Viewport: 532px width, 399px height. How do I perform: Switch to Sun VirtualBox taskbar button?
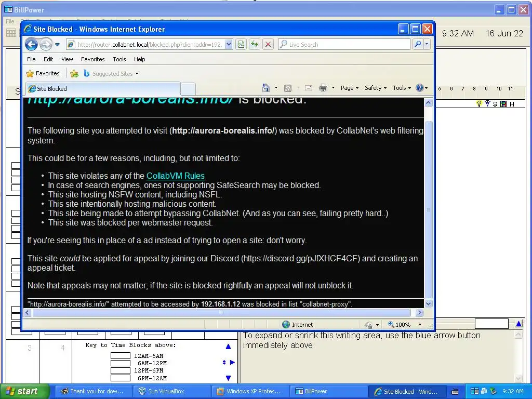tap(172, 391)
